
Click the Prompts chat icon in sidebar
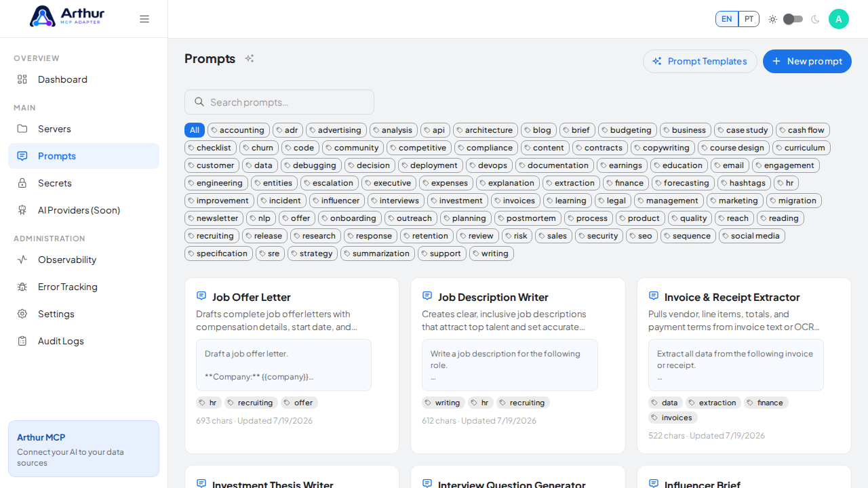click(x=22, y=156)
